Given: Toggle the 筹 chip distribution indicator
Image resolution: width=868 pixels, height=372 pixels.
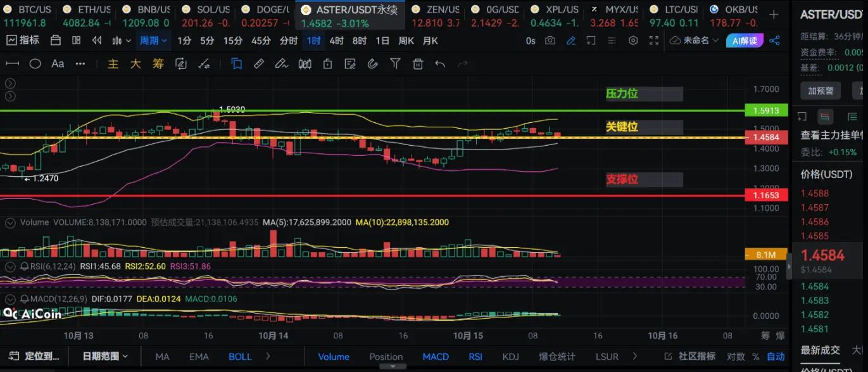Looking at the screenshot, I should click(x=158, y=63).
